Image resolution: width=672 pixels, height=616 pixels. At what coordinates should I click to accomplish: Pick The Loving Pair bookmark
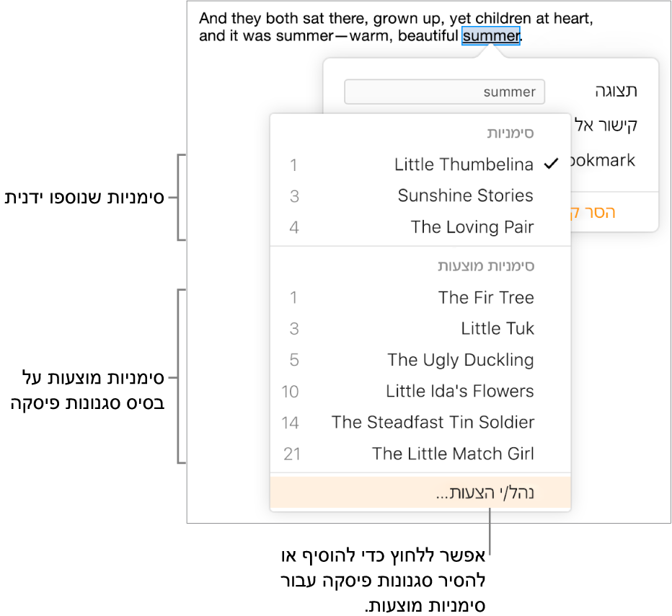tap(472, 227)
